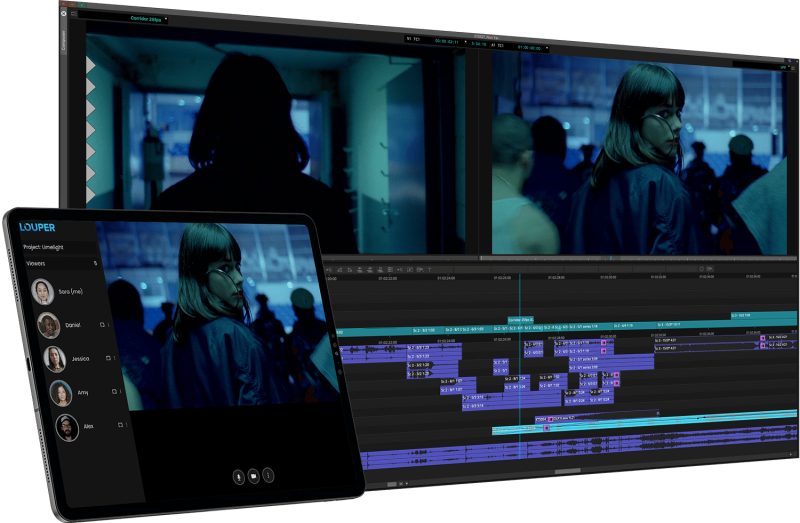This screenshot has height=523, width=800.
Task: Click the timeline horizontal scrollbar
Action: click(567, 470)
